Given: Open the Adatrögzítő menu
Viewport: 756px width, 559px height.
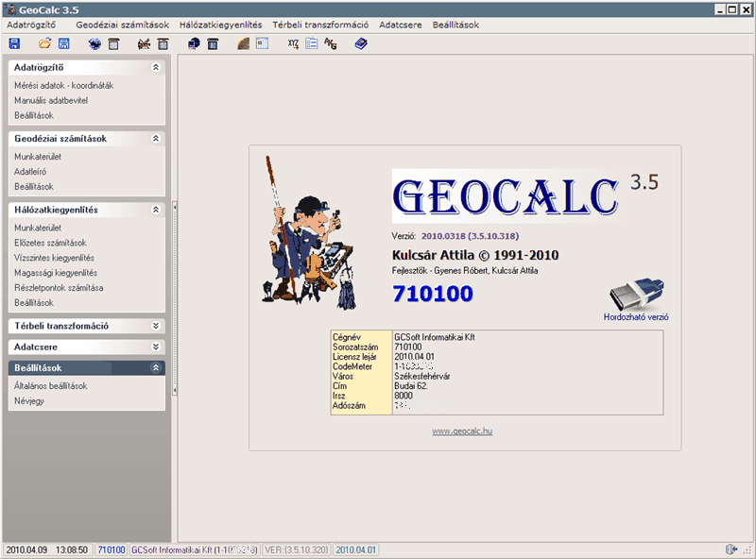Looking at the screenshot, I should click(x=31, y=25).
